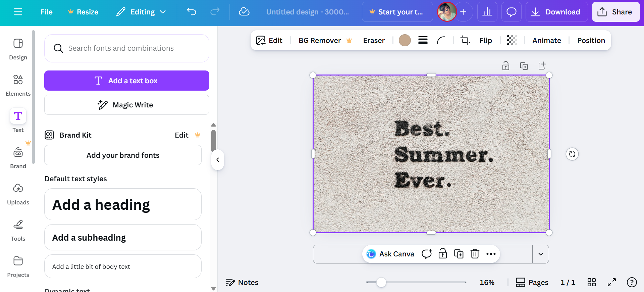Add a new page icon above the canvas
The image size is (644, 292).
[x=542, y=66]
